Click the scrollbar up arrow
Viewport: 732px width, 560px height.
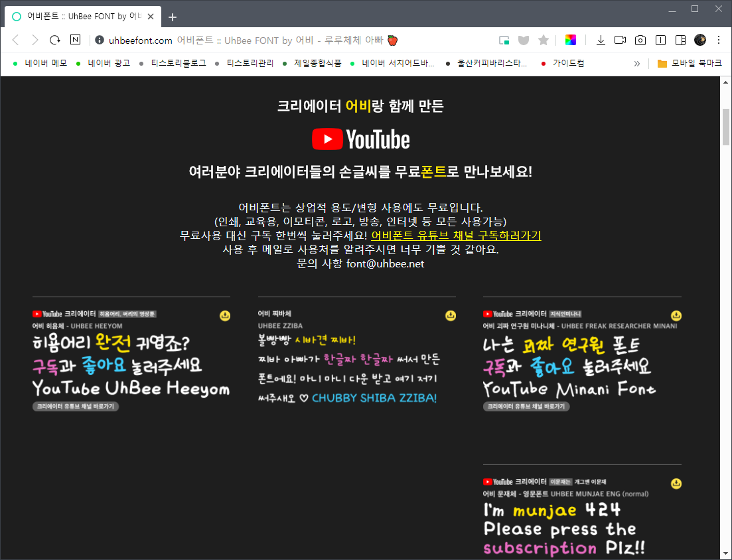pyautogui.click(x=725, y=82)
